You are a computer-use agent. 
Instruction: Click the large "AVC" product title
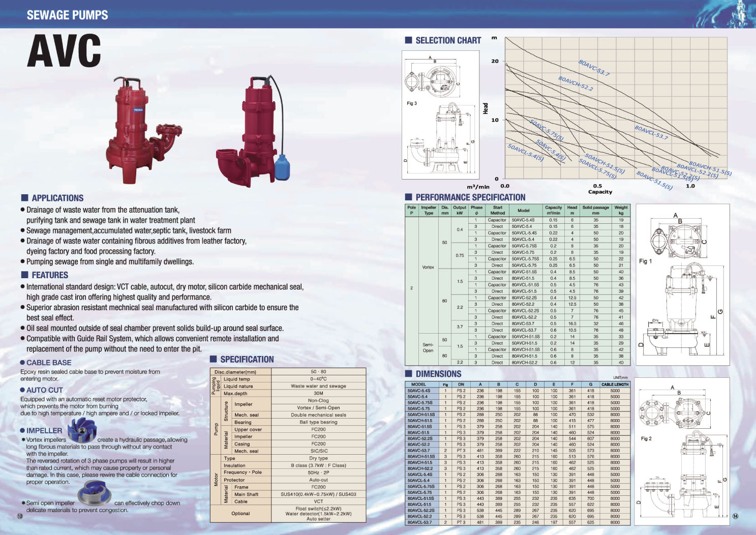tap(64, 51)
